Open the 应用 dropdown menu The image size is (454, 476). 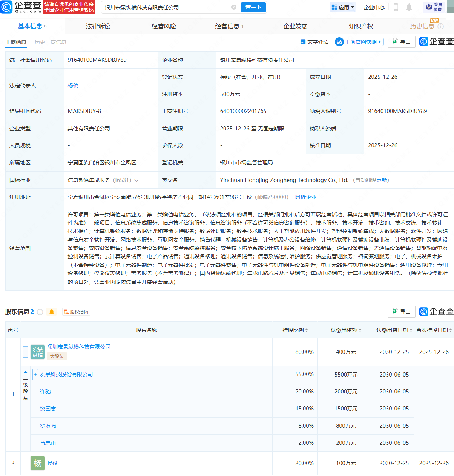click(x=342, y=7)
